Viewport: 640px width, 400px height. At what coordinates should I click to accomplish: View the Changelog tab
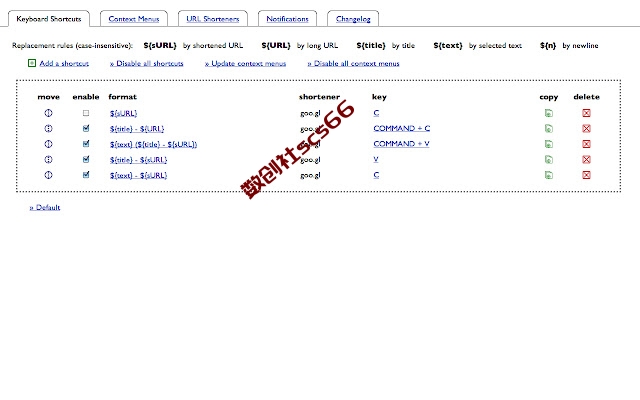pos(353,19)
